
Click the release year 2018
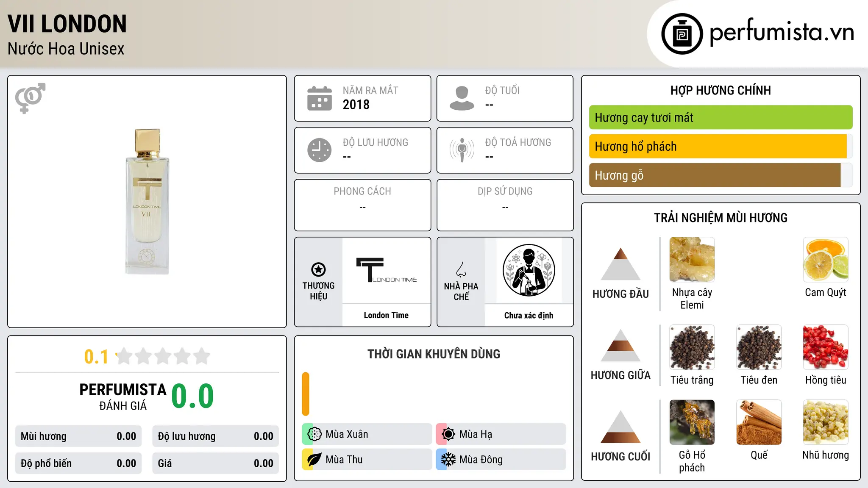356,105
